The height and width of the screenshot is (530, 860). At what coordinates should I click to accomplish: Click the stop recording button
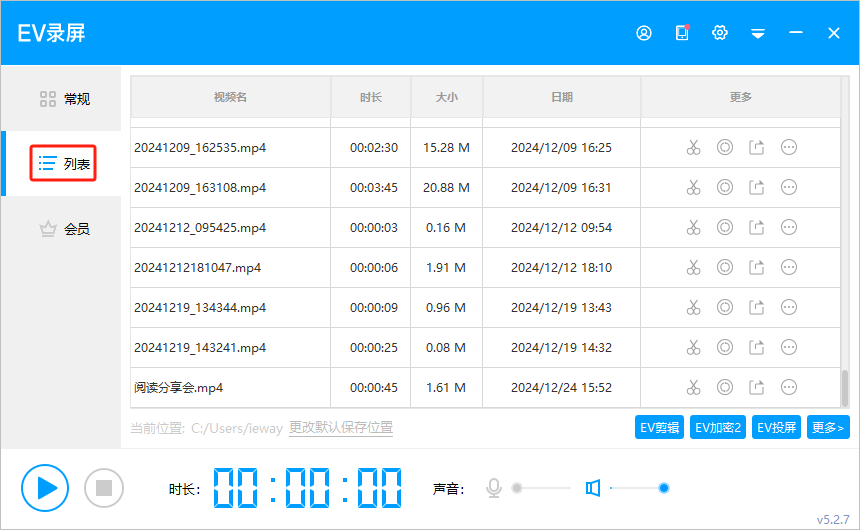coord(103,488)
